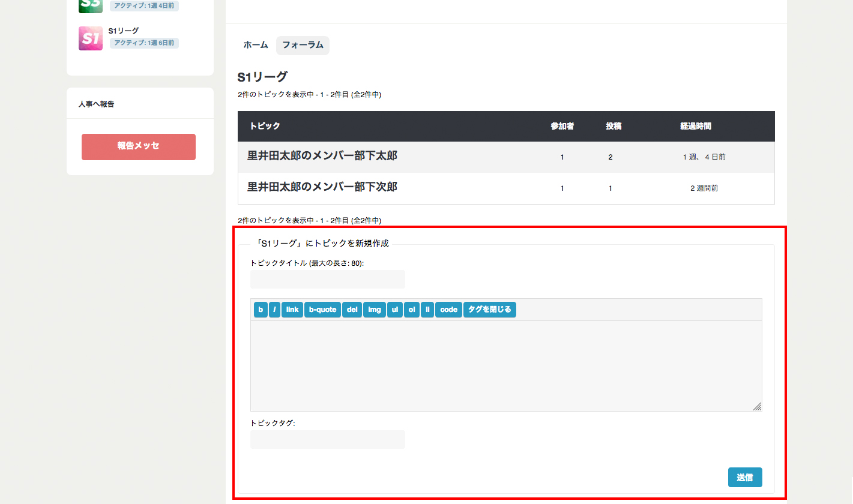The height and width of the screenshot is (504, 853).
Task: Click the ul list button
Action: 394,310
